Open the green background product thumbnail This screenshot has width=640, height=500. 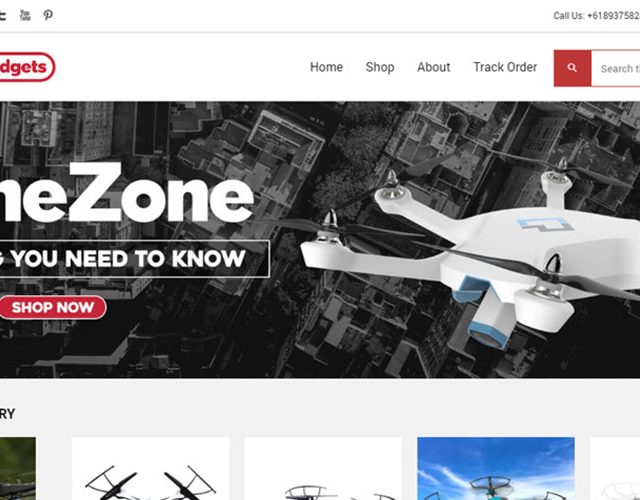(x=18, y=469)
